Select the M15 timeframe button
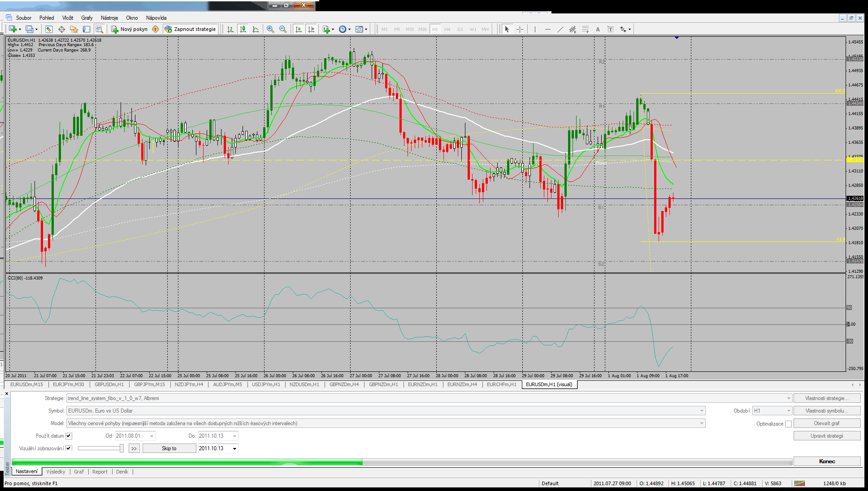This screenshot has height=491, width=868. pyautogui.click(x=410, y=29)
